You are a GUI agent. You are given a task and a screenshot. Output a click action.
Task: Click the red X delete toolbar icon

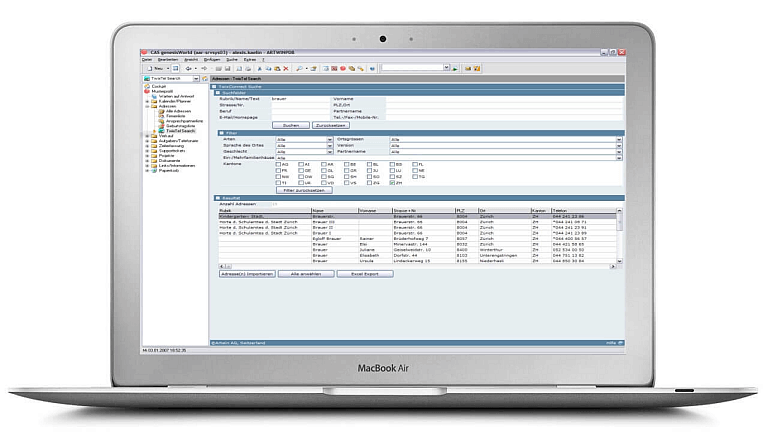286,69
